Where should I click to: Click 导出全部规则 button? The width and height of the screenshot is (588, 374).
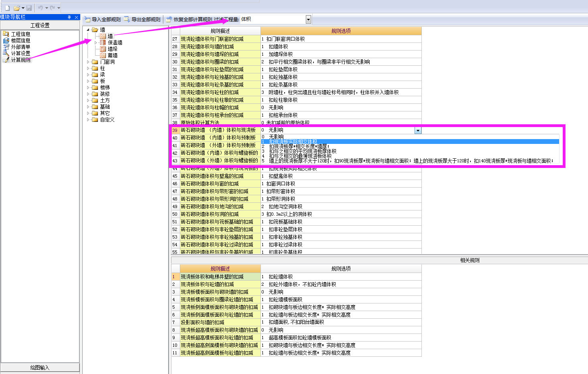[x=142, y=19]
